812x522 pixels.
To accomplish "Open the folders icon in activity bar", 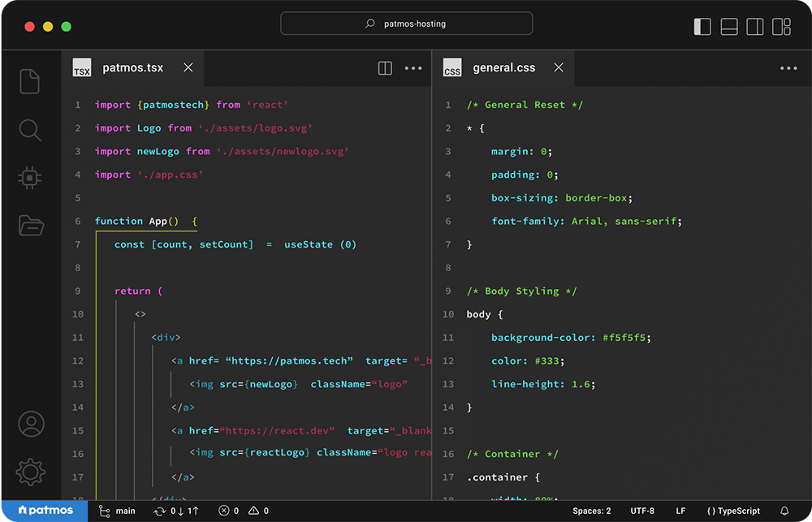I will [x=31, y=225].
